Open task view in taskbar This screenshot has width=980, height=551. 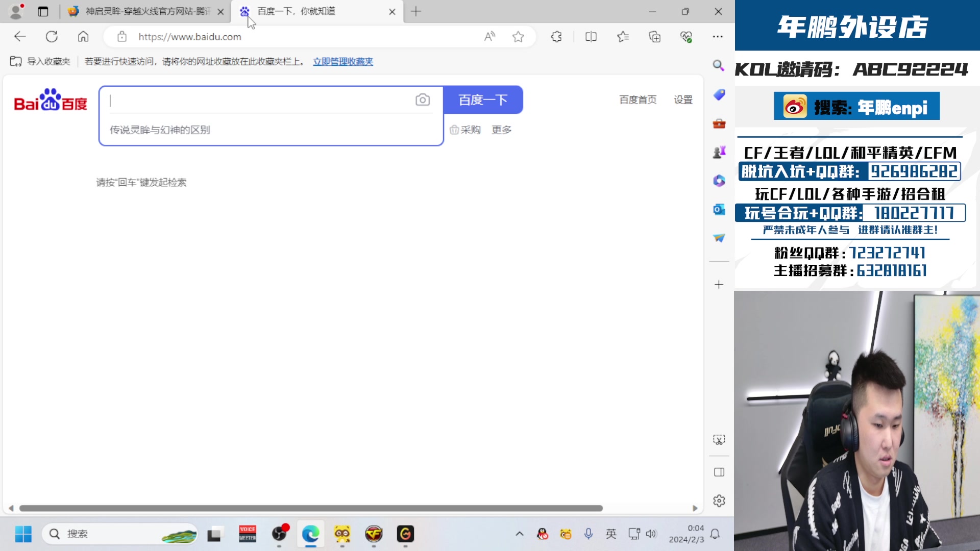pos(215,534)
